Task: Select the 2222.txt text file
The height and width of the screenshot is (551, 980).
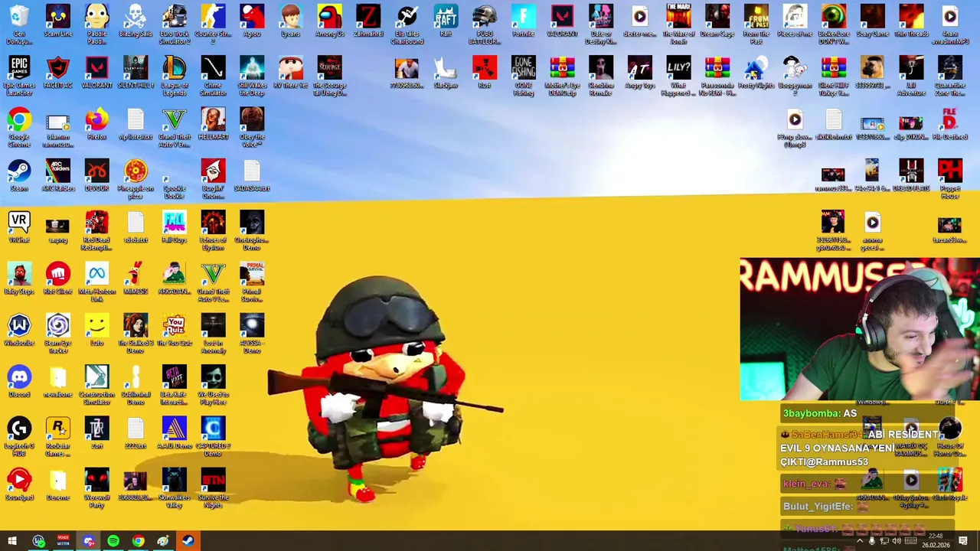Action: click(x=136, y=434)
